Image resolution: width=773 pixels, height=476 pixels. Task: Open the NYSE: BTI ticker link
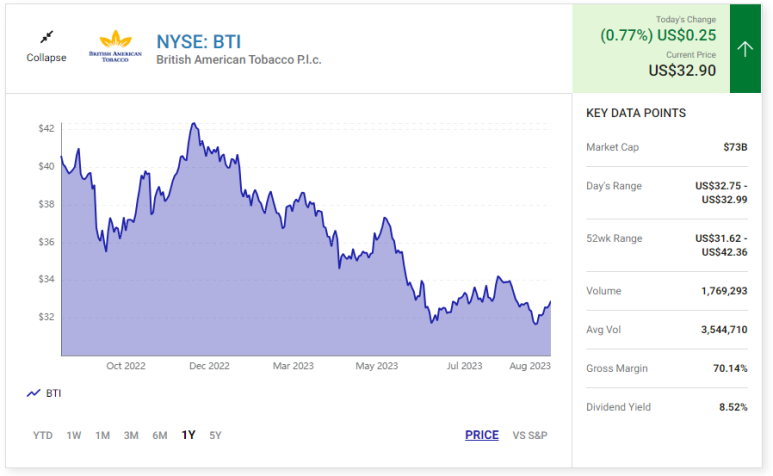pos(199,42)
